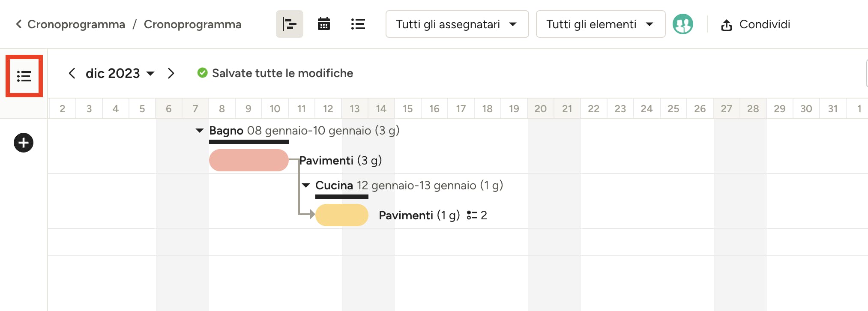Image resolution: width=868 pixels, height=311 pixels.
Task: Collapse the Bagno group
Action: [x=199, y=131]
